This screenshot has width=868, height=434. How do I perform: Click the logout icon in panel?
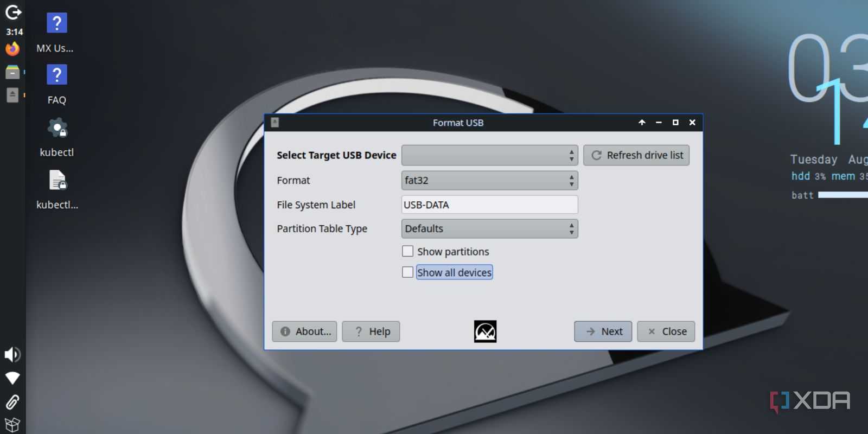coord(13,12)
